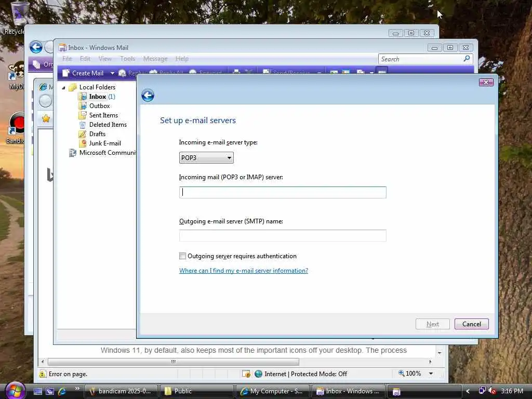Click the Switch between windows quick launch icon
The width and height of the screenshot is (532, 399).
(x=50, y=391)
